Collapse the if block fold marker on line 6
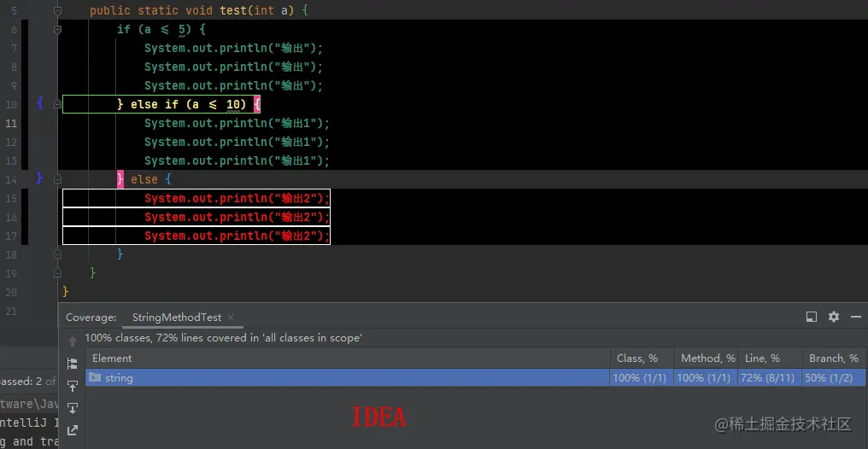This screenshot has width=868, height=449. (57, 29)
